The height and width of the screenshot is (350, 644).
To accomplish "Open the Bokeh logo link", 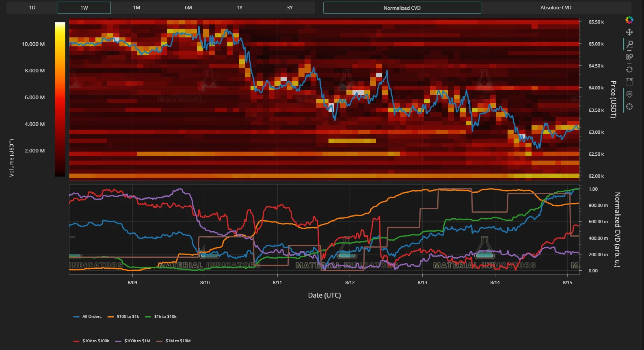I will click(629, 20).
